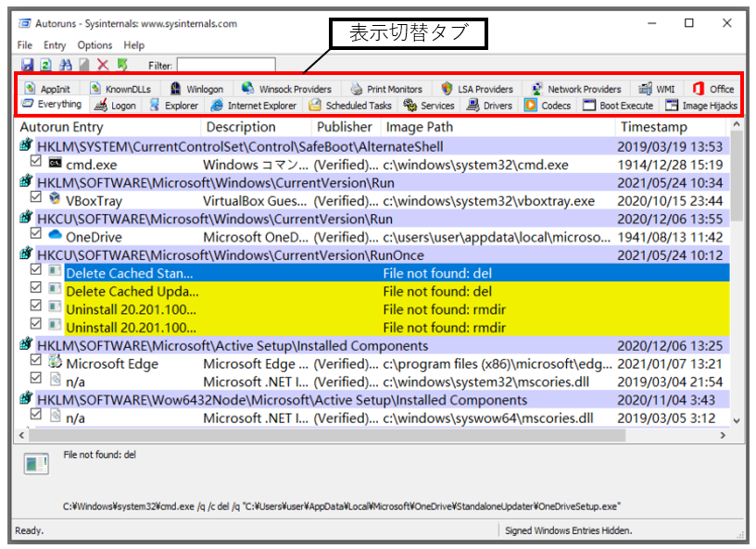Click the VBoxTray cube icon
The width and height of the screenshot is (756, 549).
point(55,198)
